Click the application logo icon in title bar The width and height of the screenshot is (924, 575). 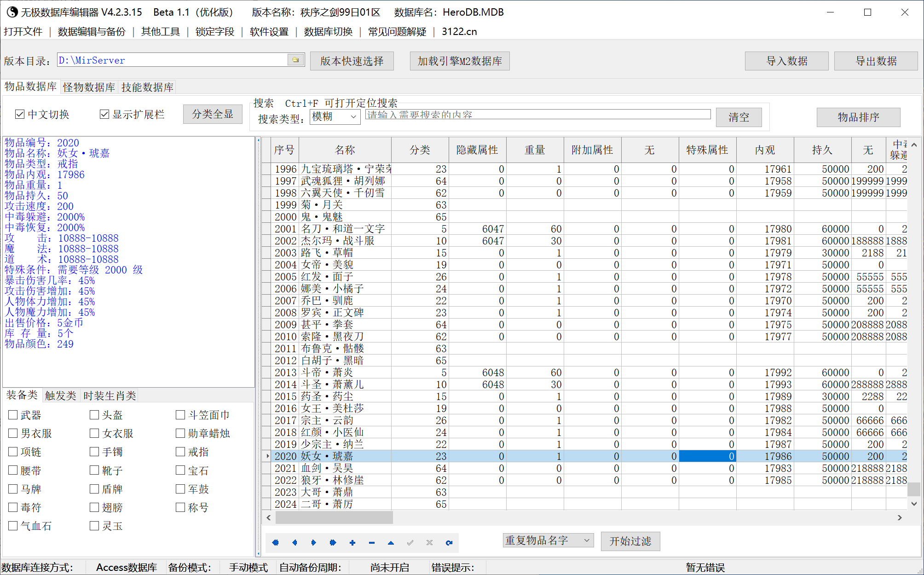[x=12, y=12]
